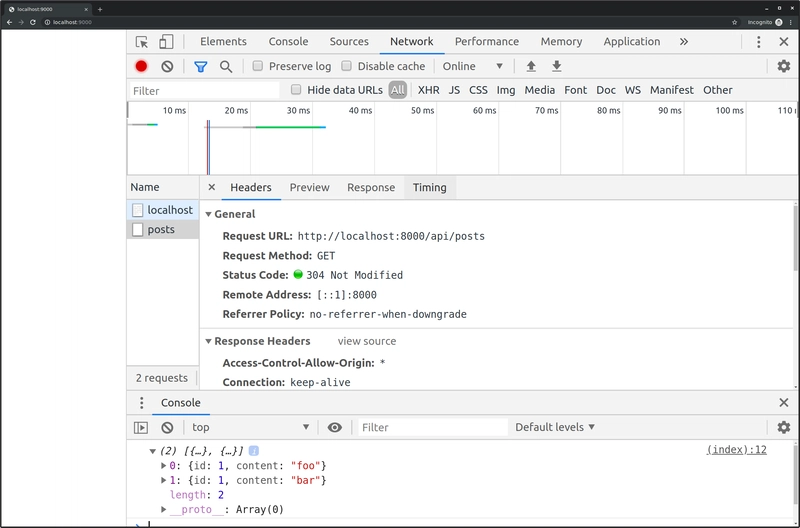Bookmark this page with star icon
The height and width of the screenshot is (528, 800).
(735, 22)
